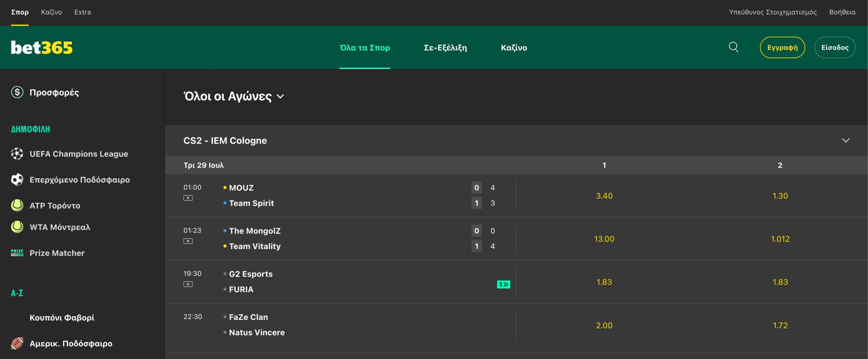
Task: Open the Βοήθεια link
Action: click(842, 12)
